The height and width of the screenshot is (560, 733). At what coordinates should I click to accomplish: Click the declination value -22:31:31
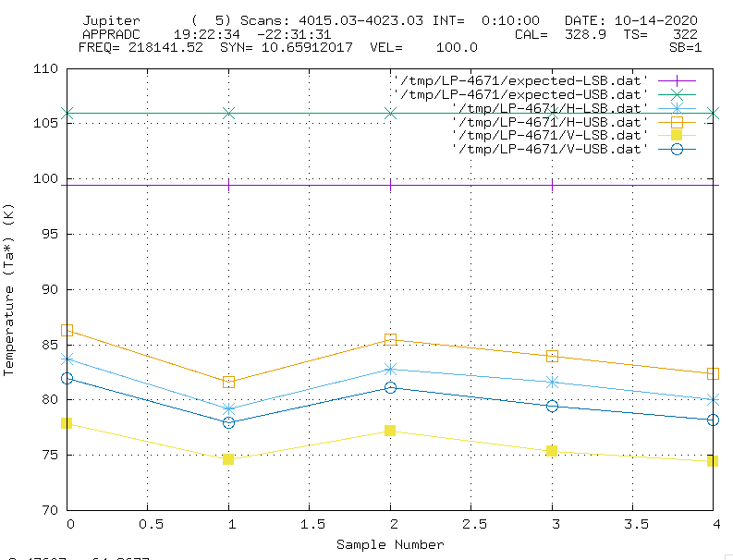coord(294,34)
